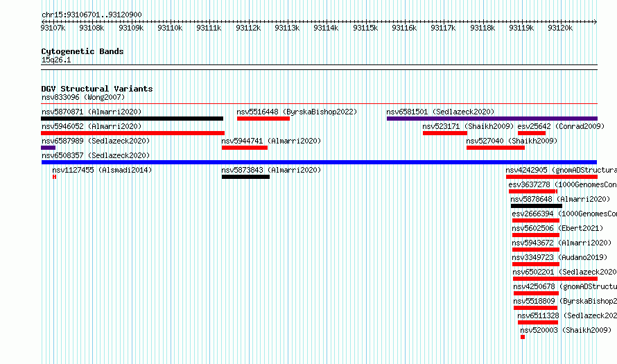
Task: Click the purple nsv6581501 variant bar
Action: pos(492,119)
